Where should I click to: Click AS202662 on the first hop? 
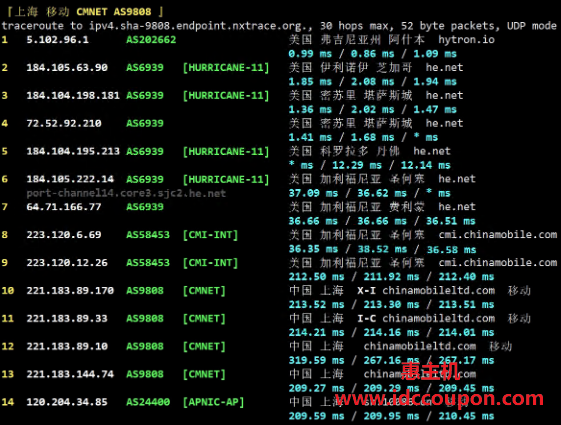pyautogui.click(x=151, y=39)
